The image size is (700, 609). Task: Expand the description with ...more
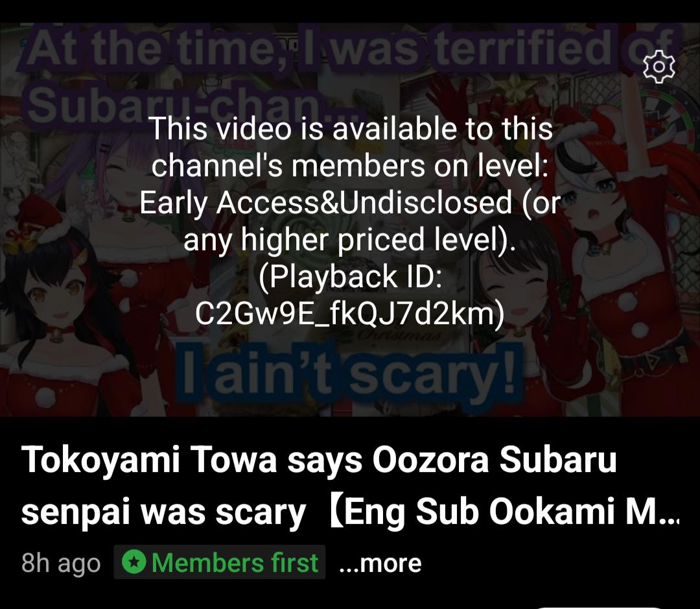[380, 563]
